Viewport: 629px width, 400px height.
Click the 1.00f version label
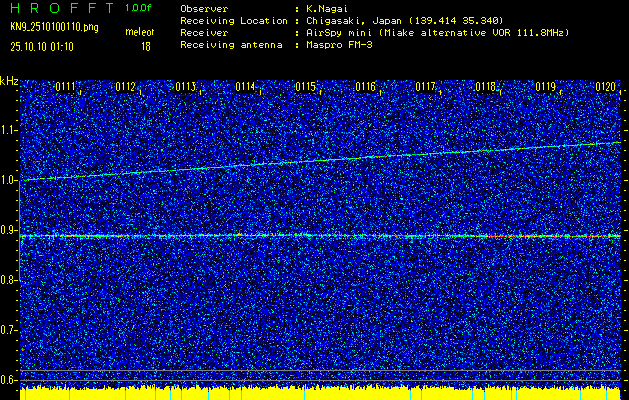(x=137, y=8)
